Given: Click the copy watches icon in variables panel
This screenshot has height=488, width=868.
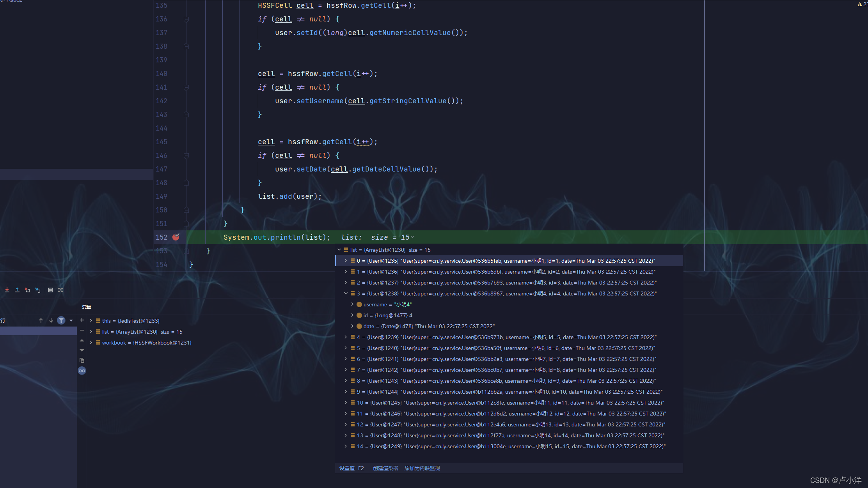Looking at the screenshot, I should pyautogui.click(x=82, y=361).
